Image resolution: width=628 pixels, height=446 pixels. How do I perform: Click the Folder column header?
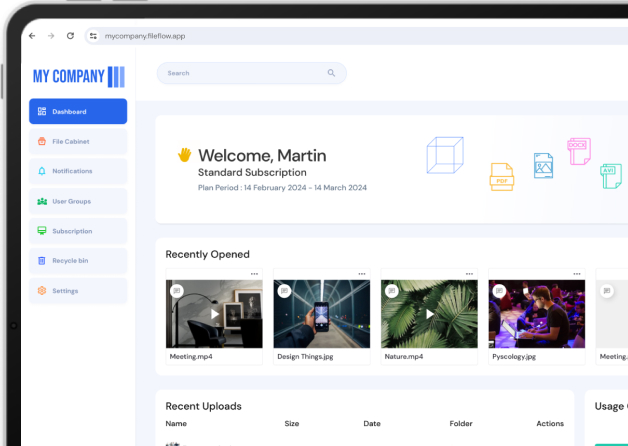[461, 423]
